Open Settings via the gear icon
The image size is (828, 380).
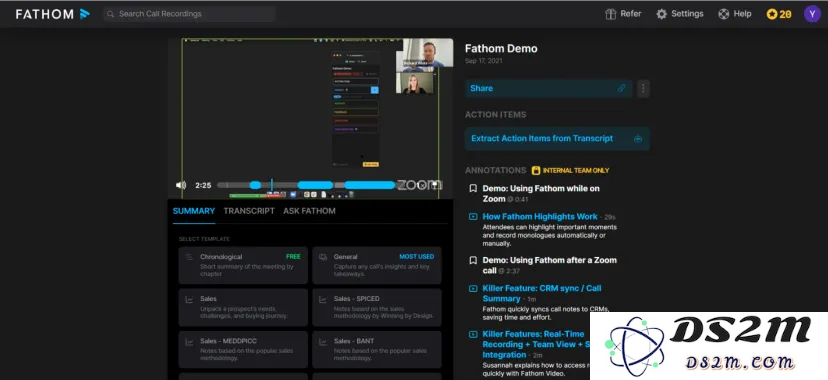(x=661, y=14)
